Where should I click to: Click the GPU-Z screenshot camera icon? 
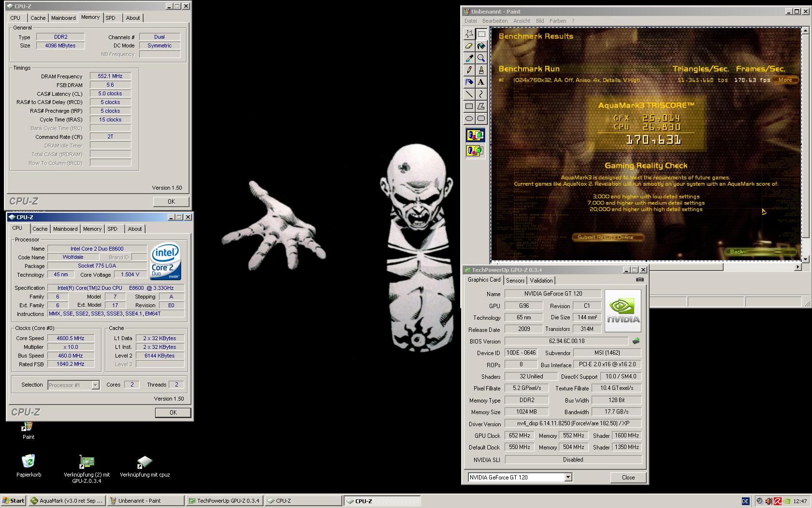[639, 280]
